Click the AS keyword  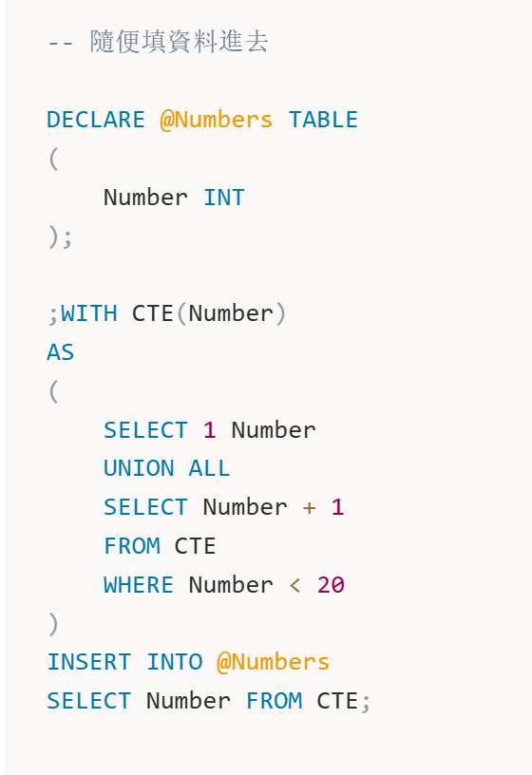click(60, 353)
